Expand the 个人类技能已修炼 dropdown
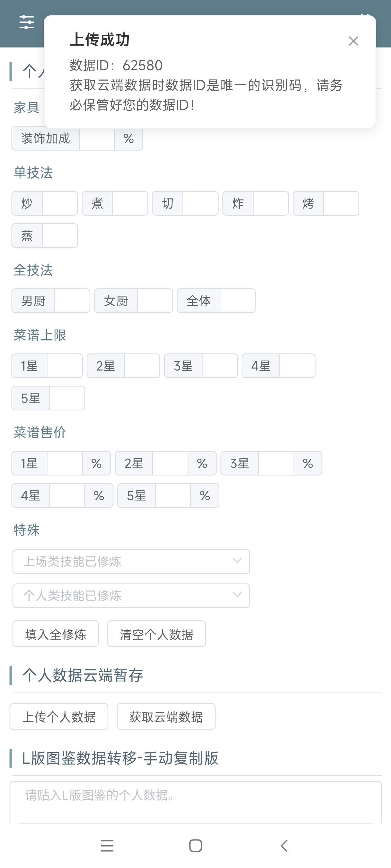 [131, 595]
